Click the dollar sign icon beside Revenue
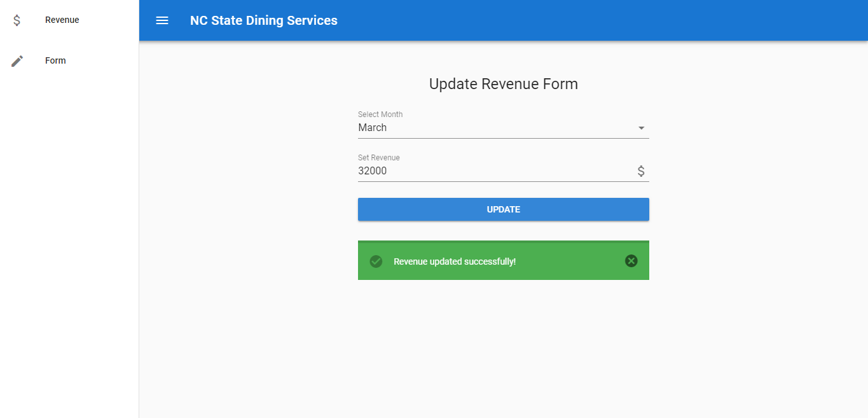Screen dimensions: 868x418 point(17,20)
